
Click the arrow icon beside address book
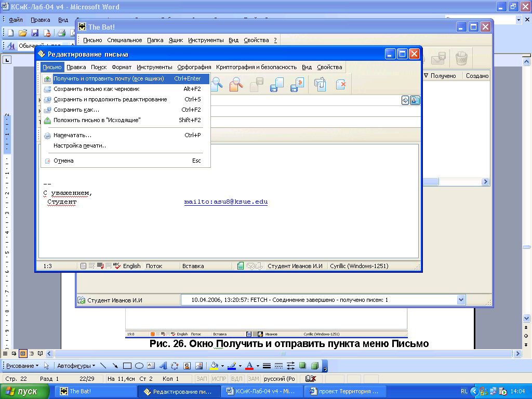click(405, 100)
